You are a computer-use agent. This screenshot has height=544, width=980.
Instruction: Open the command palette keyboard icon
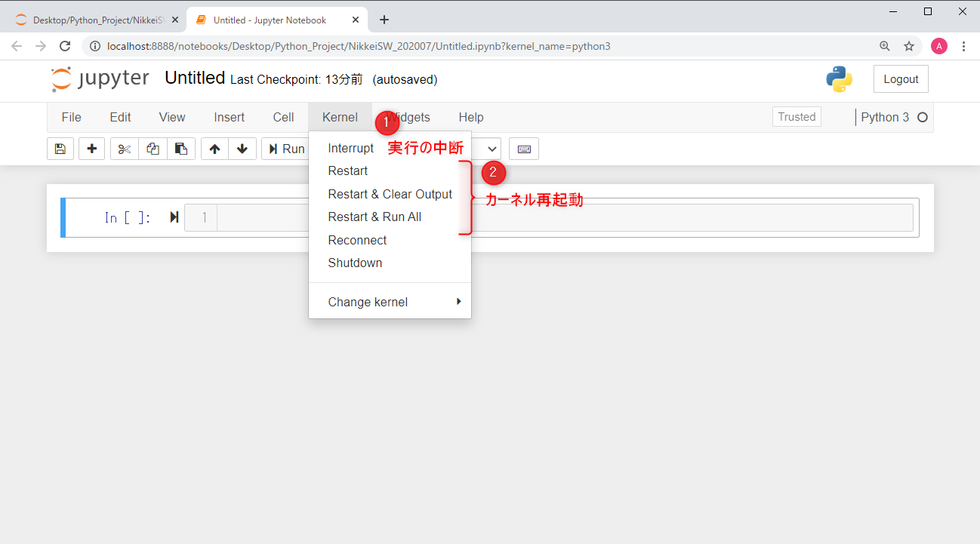pos(524,149)
